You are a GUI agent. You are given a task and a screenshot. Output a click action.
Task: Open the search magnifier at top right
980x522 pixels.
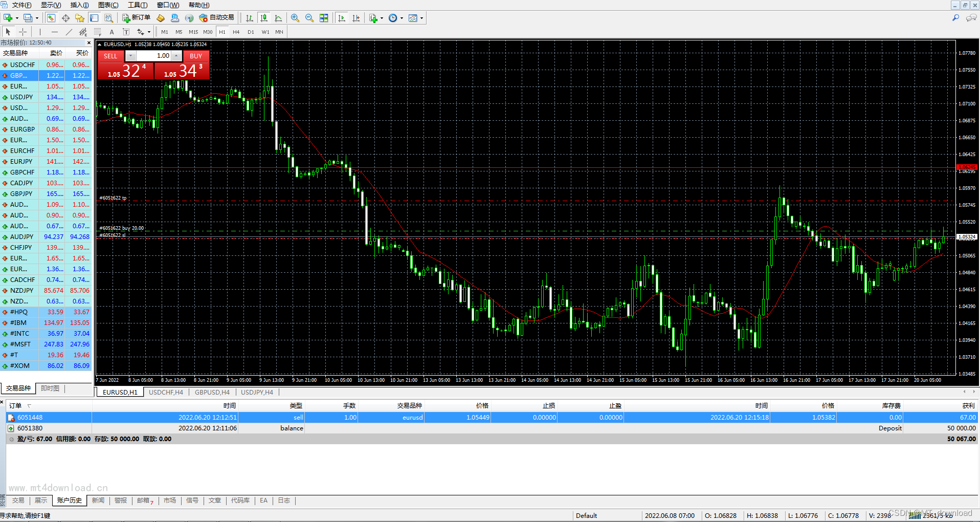(x=955, y=18)
